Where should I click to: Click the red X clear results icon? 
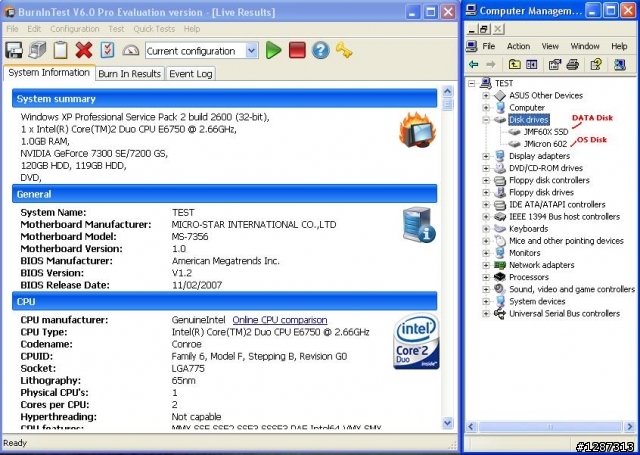click(84, 51)
